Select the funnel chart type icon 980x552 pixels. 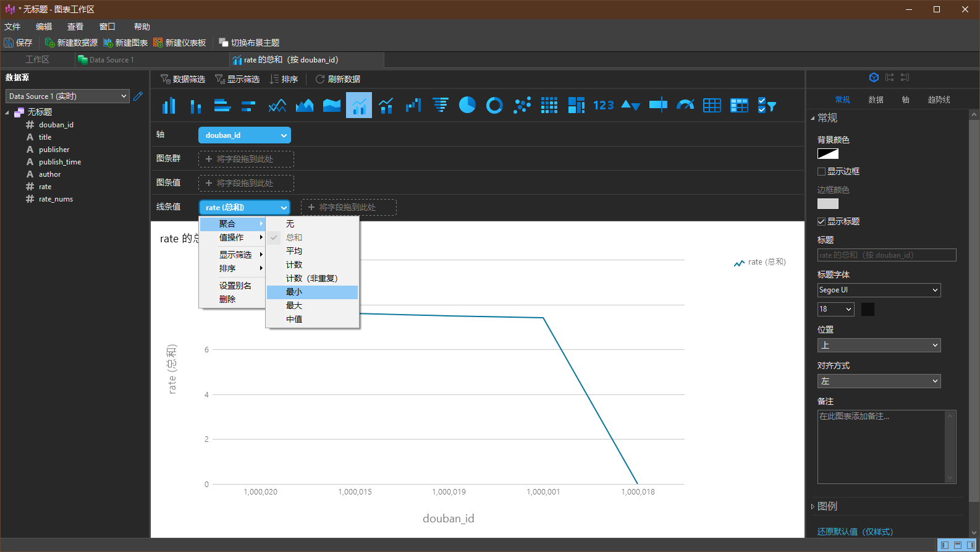pos(441,106)
